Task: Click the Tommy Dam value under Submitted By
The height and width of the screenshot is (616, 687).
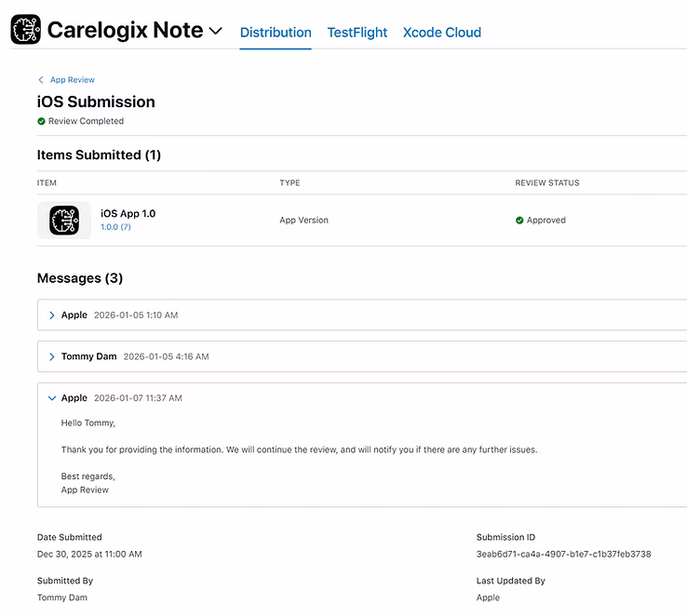Action: click(62, 597)
